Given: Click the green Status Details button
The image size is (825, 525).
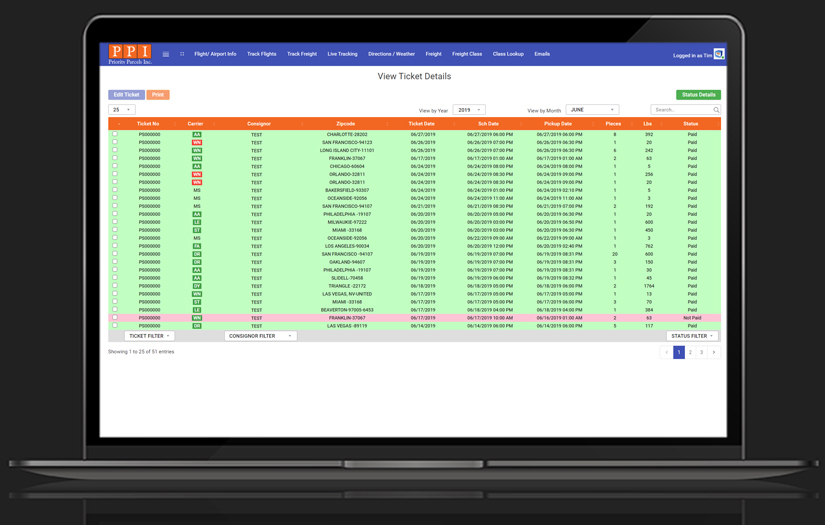Looking at the screenshot, I should click(x=698, y=95).
